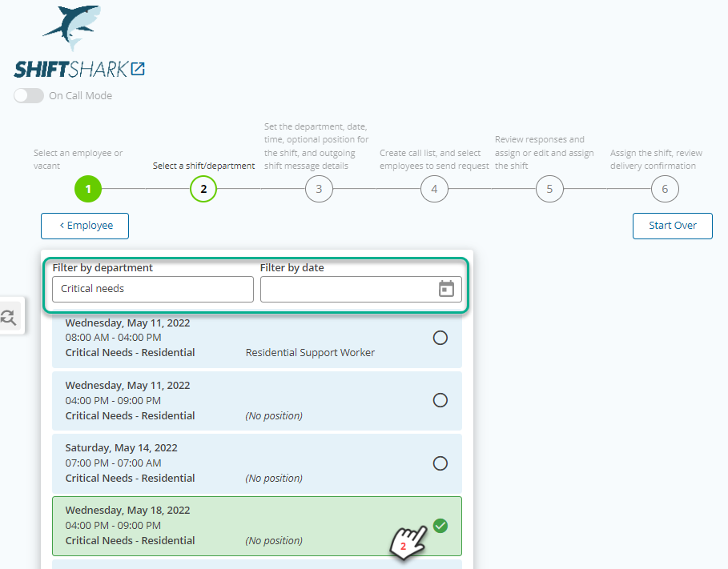This screenshot has width=728, height=569.
Task: Select May 11 08:00 AM shift radio button
Action: [x=440, y=338]
